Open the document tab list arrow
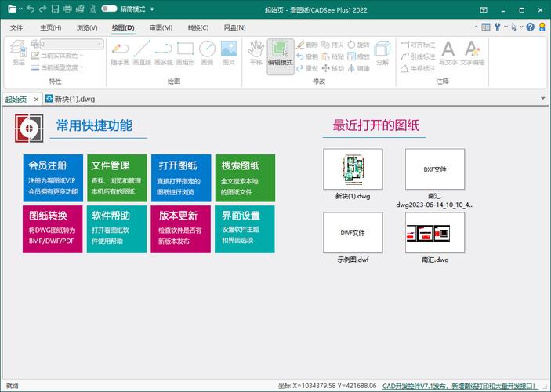This screenshot has width=551, height=392. pos(543,99)
